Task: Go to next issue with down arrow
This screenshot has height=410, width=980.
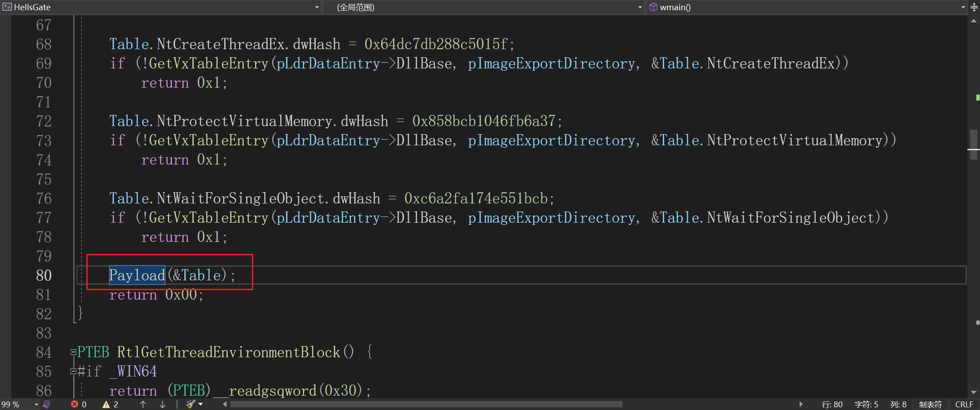Action: pyautogui.click(x=162, y=405)
